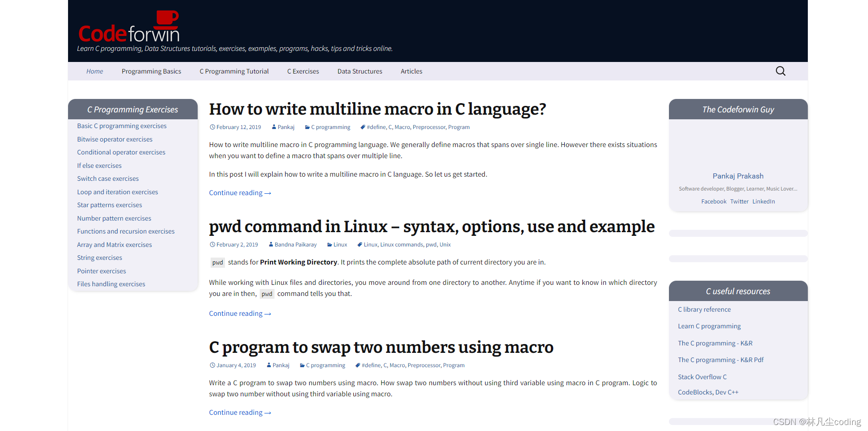Viewport: 868px width, 431px height.
Task: Click clock icon beside January 4, 2019
Action: click(x=212, y=365)
